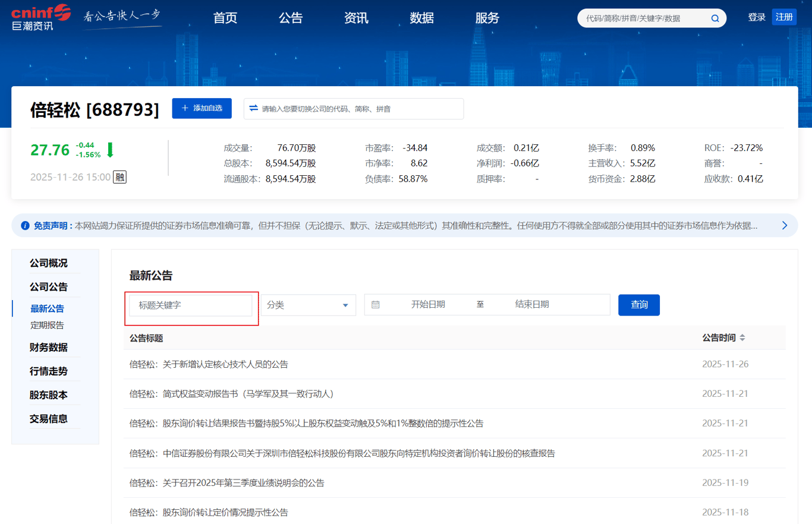Click the 货币资金 value 2.88亿

click(643, 179)
